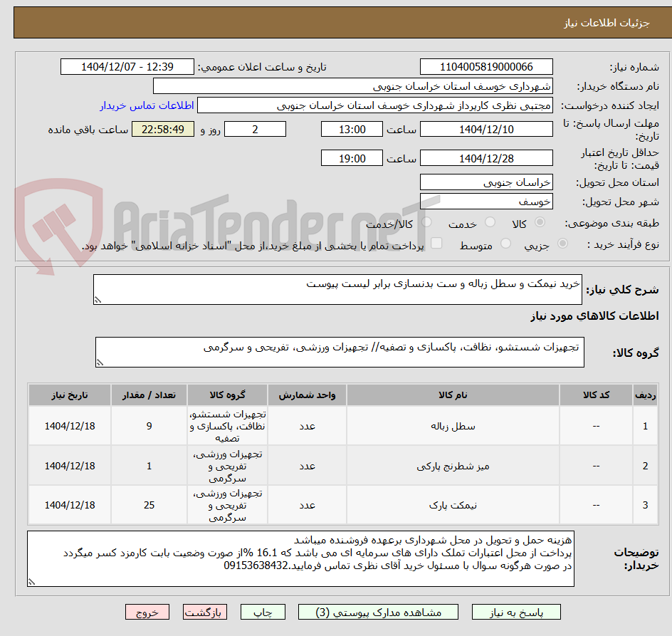672x636 pixels.
Task: Click the جزئیات اطلاعات نیاز page title
Action: pos(607,23)
